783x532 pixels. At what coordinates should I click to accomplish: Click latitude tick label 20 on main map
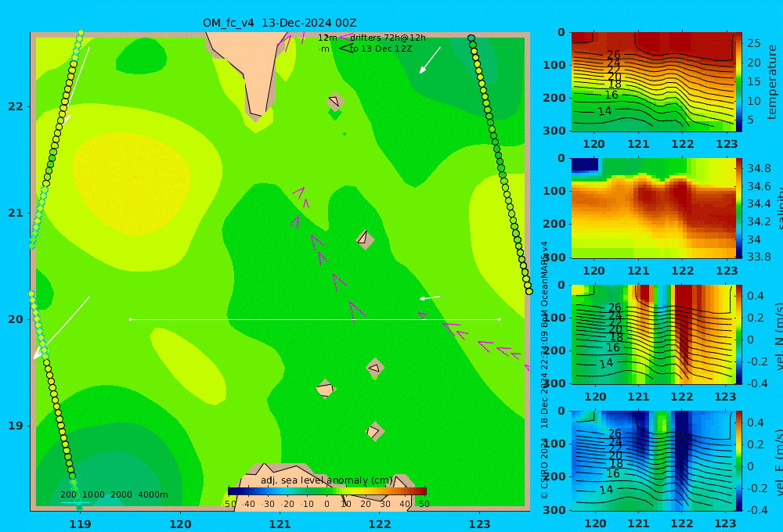pos(16,319)
